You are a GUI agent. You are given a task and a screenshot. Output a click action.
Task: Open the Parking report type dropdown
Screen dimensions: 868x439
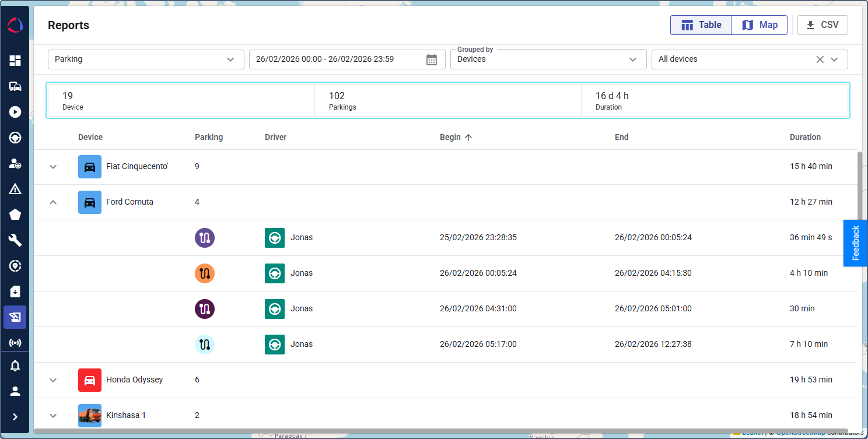click(x=146, y=59)
